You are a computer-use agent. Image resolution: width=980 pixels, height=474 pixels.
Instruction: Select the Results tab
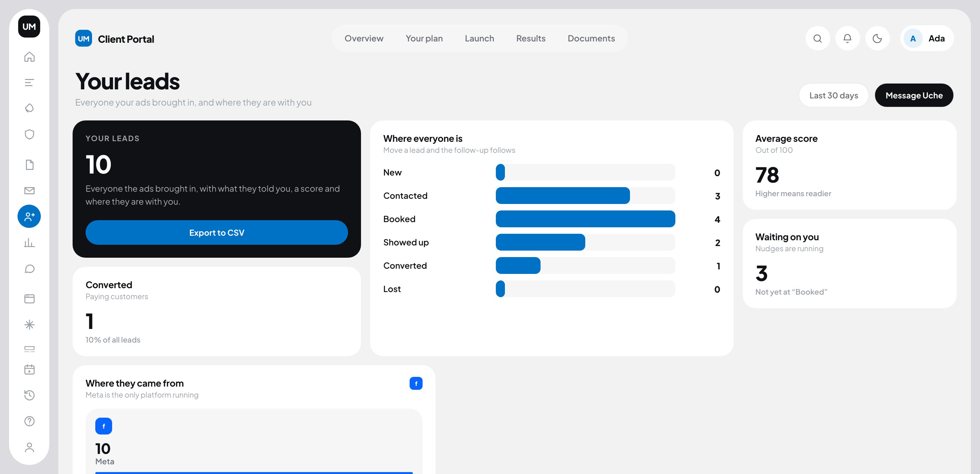531,39
